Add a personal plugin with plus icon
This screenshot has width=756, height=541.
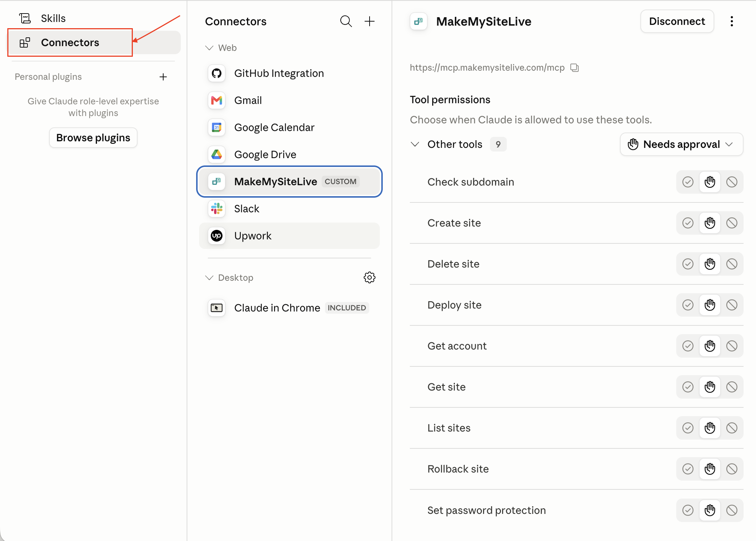pyautogui.click(x=163, y=77)
